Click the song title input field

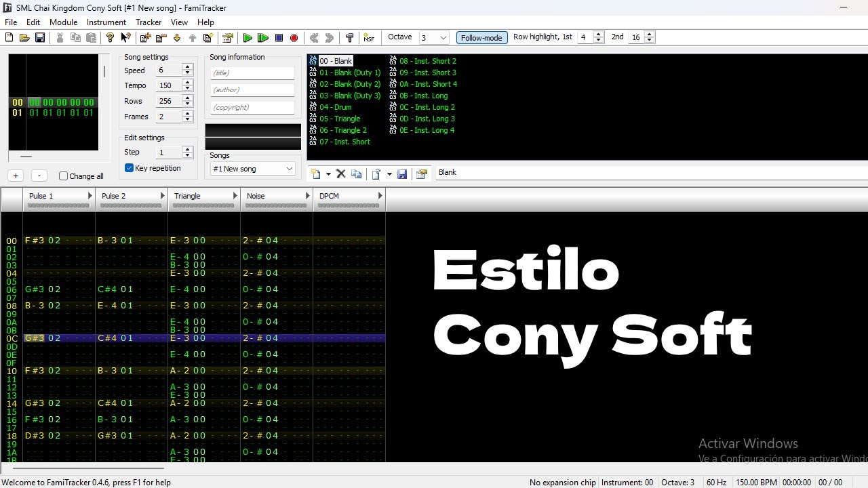[252, 73]
